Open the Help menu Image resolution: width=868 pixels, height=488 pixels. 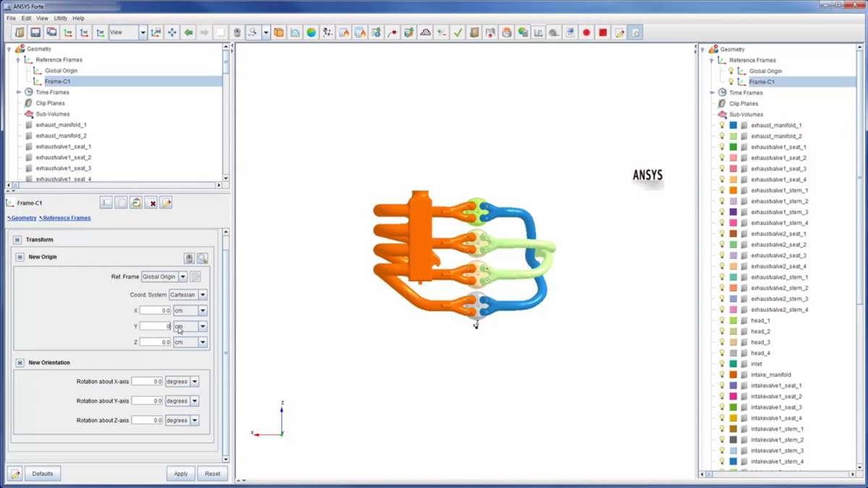click(x=78, y=18)
